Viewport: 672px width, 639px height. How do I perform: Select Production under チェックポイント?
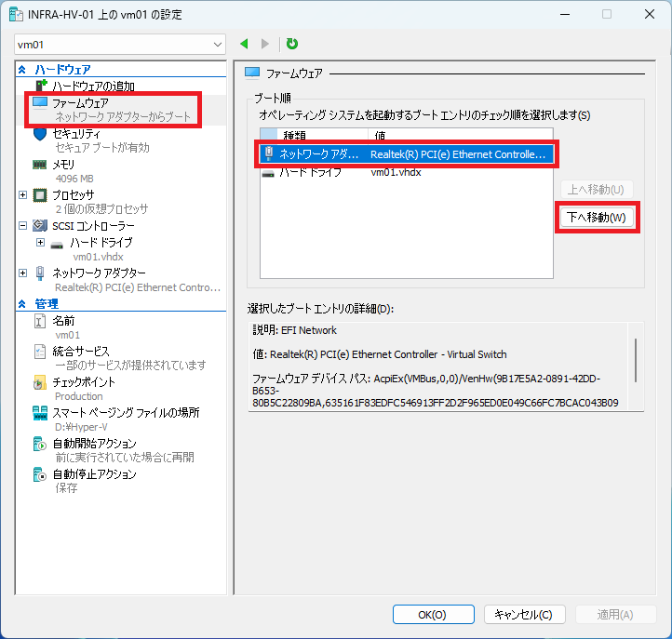click(x=79, y=396)
